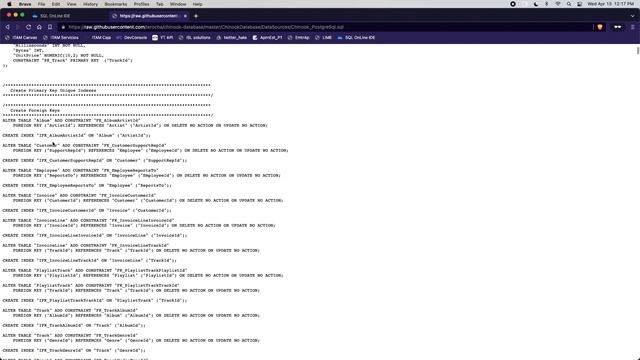
Task: Click the CREATE INDEX IFK_InvoiceCustomerId line
Action: click(87, 211)
